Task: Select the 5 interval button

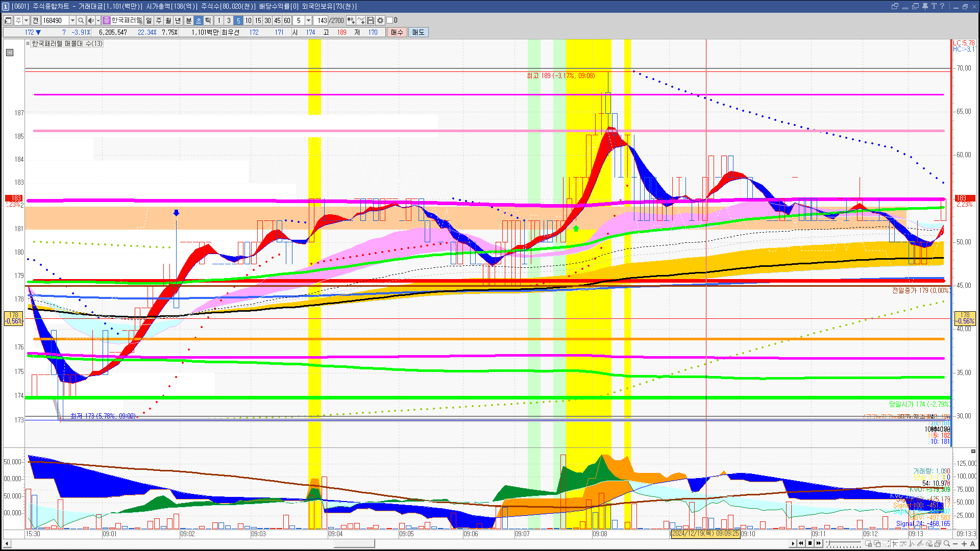Action: point(238,20)
